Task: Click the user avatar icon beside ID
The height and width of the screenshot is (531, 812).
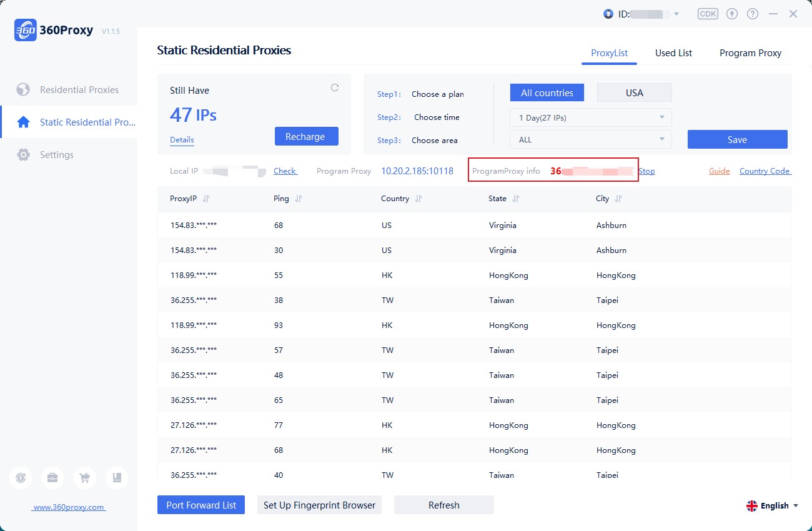Action: pyautogui.click(x=608, y=14)
